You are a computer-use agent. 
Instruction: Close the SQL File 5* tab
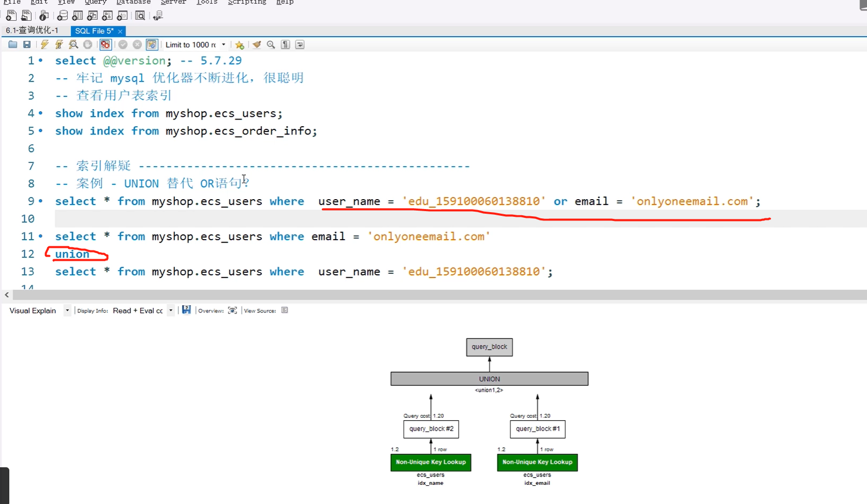[x=120, y=32]
